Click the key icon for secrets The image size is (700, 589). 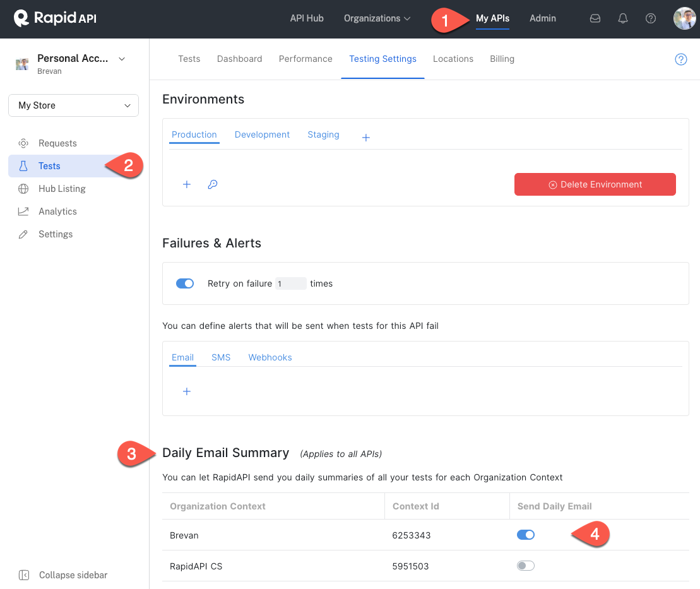click(x=213, y=184)
